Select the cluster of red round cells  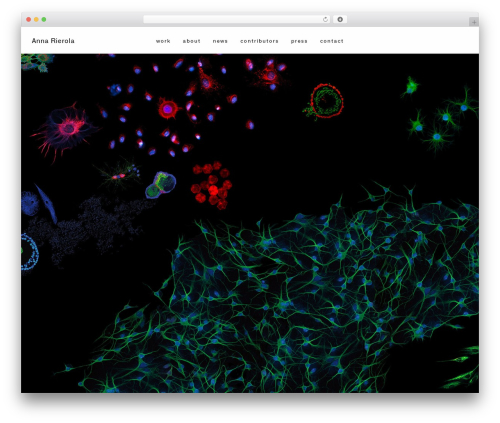[211, 185]
